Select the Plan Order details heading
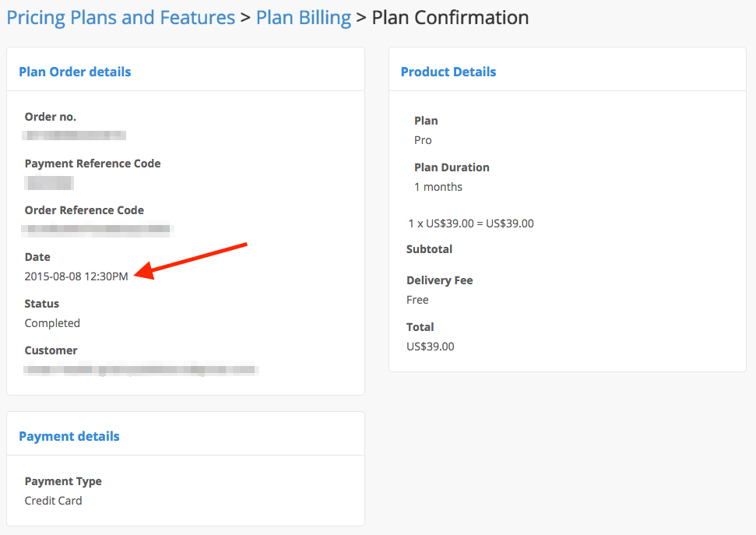The image size is (756, 535). (75, 72)
